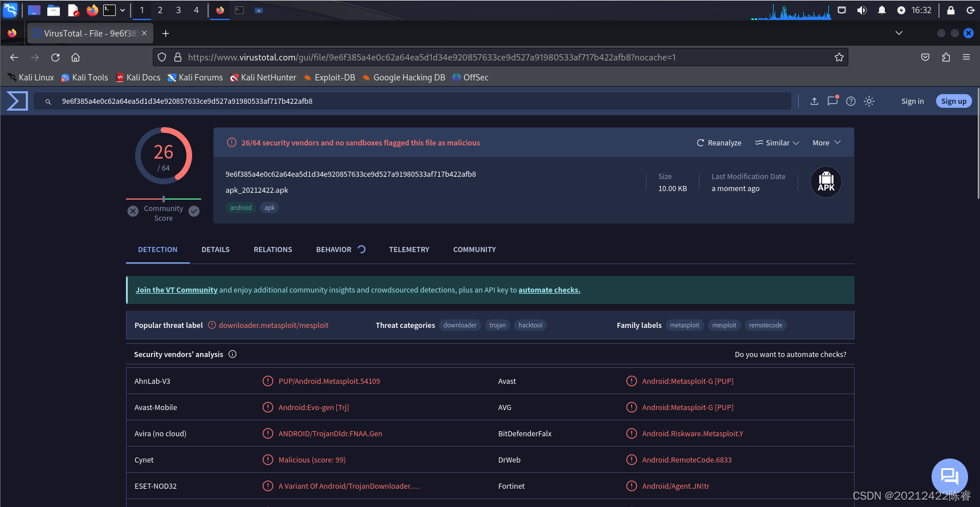Expand the Similar dropdown

tap(777, 143)
